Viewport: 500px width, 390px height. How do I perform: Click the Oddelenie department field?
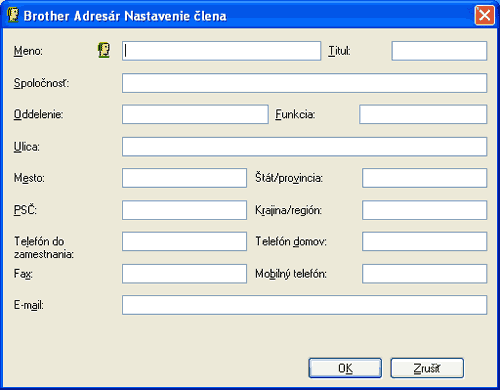click(x=195, y=114)
